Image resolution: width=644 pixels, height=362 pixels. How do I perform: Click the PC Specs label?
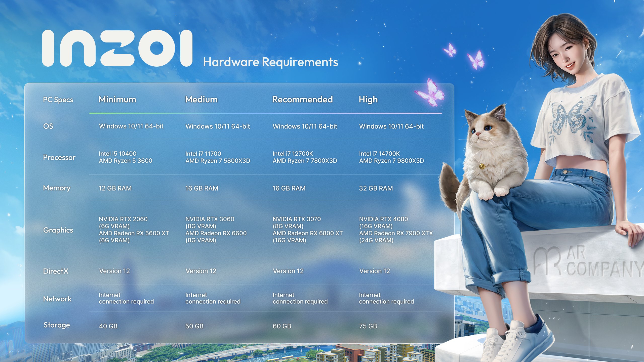coord(58,100)
